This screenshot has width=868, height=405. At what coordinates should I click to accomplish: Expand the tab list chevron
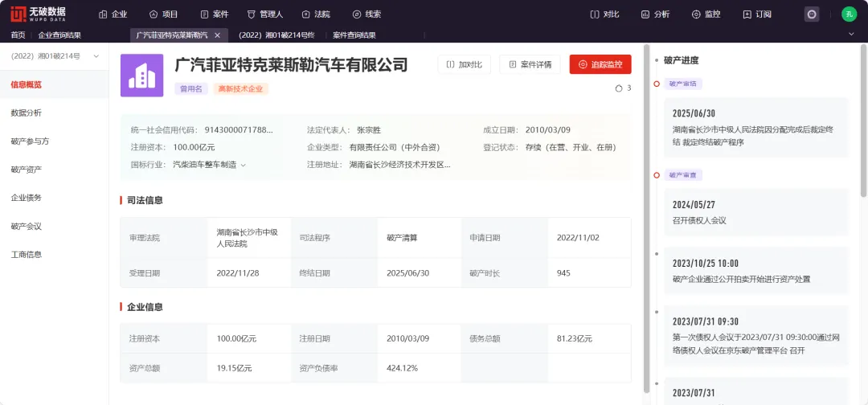(851, 35)
